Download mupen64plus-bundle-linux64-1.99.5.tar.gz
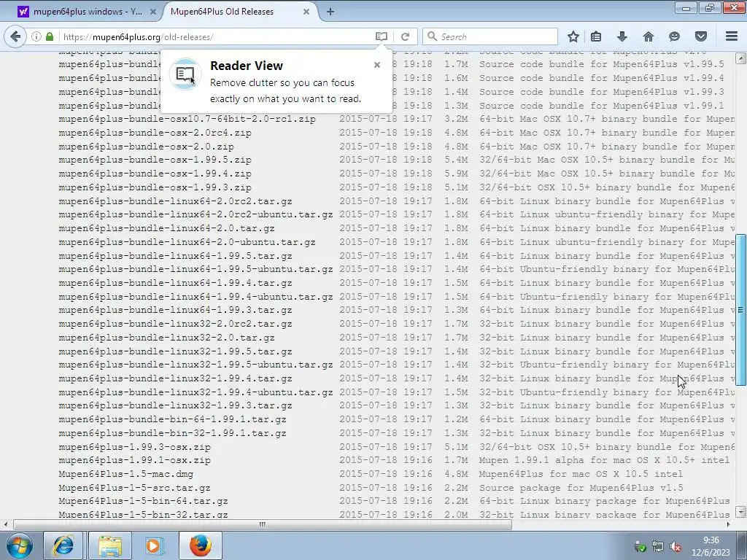This screenshot has height=560, width=747. 175,256
